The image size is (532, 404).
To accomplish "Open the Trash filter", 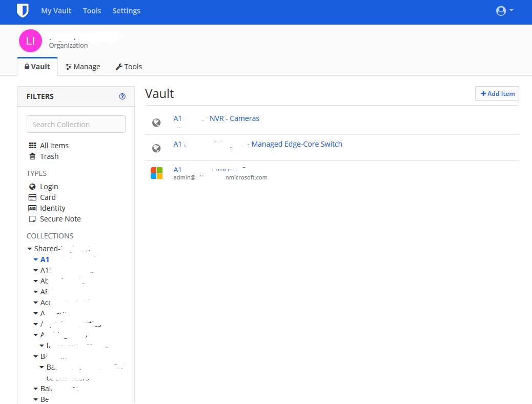I will point(49,156).
